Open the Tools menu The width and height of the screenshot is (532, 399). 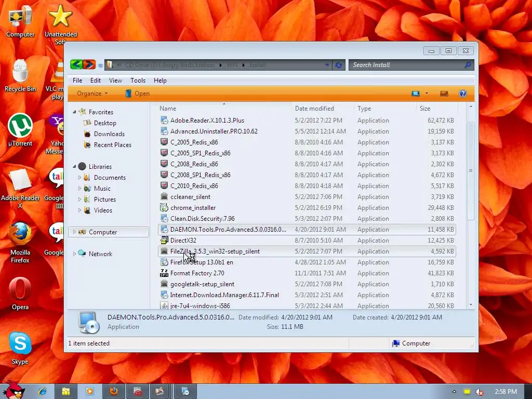138,81
